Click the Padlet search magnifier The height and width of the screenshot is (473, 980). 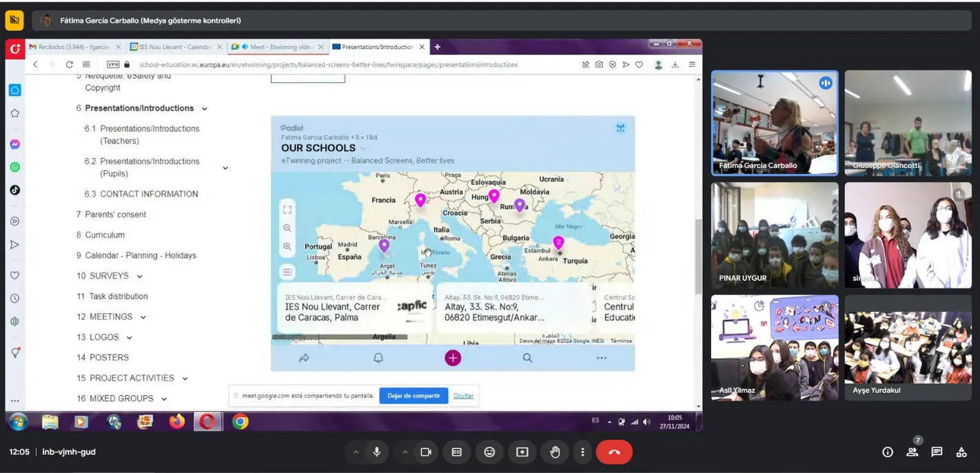(x=527, y=358)
